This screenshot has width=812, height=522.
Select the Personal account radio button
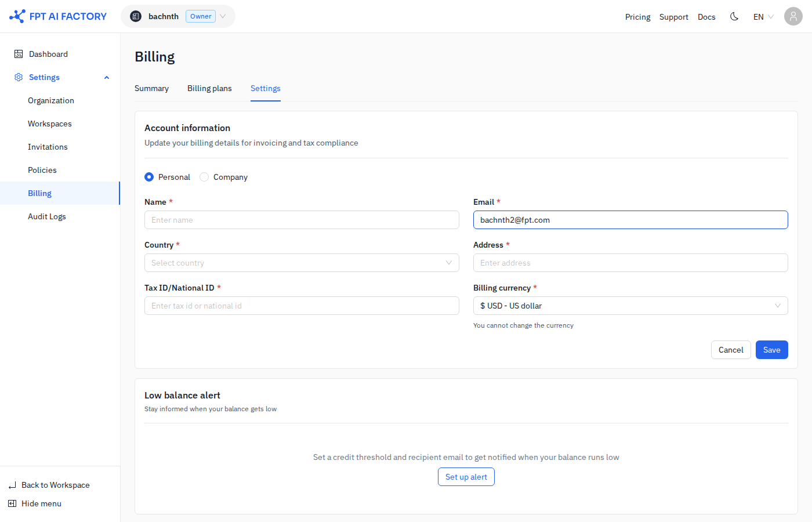149,177
